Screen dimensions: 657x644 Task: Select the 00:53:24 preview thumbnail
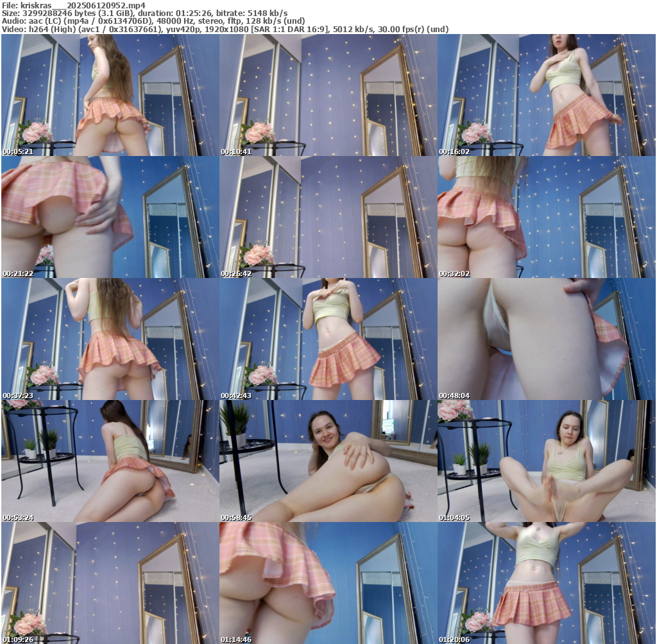pos(110,461)
